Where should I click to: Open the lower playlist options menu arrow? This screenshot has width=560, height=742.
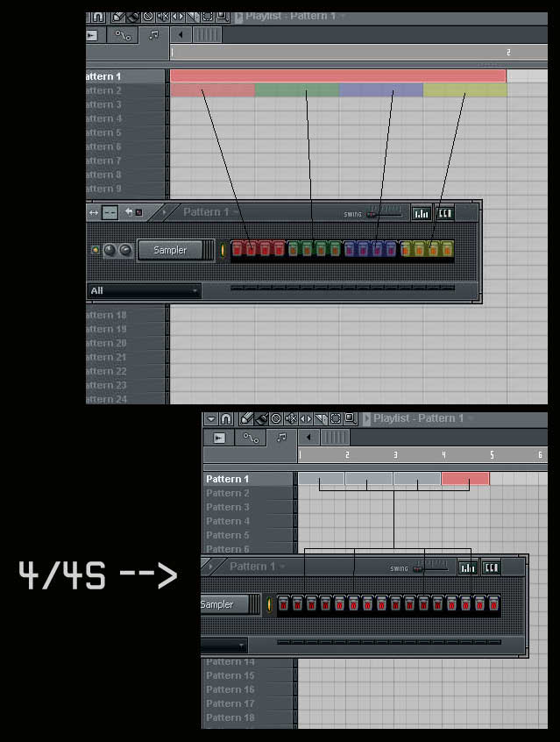(x=210, y=419)
